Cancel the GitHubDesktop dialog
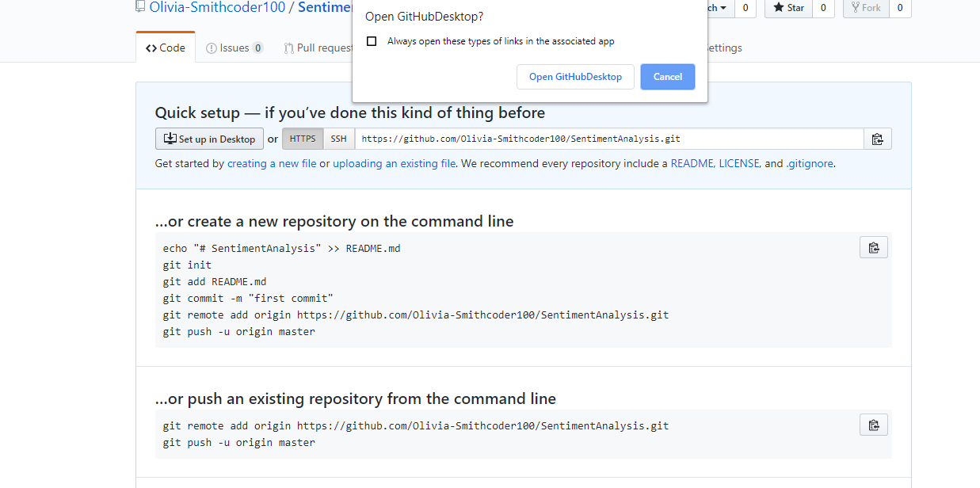 [667, 76]
